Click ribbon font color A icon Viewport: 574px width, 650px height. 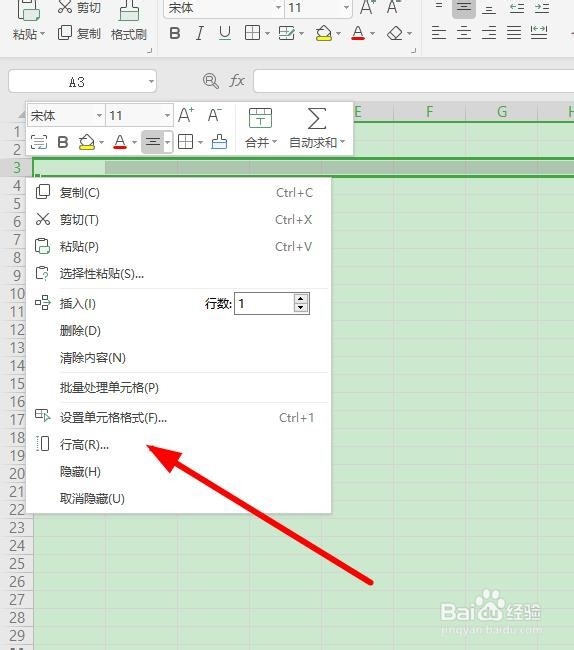pos(358,33)
